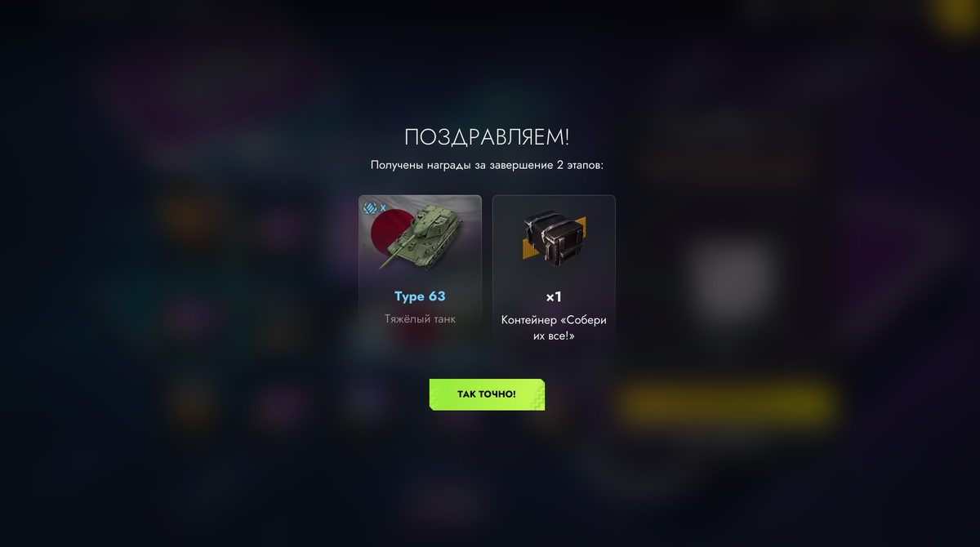Image resolution: width=980 pixels, height=547 pixels.
Task: Click the Тяжёлый танк class label
Action: tap(420, 319)
